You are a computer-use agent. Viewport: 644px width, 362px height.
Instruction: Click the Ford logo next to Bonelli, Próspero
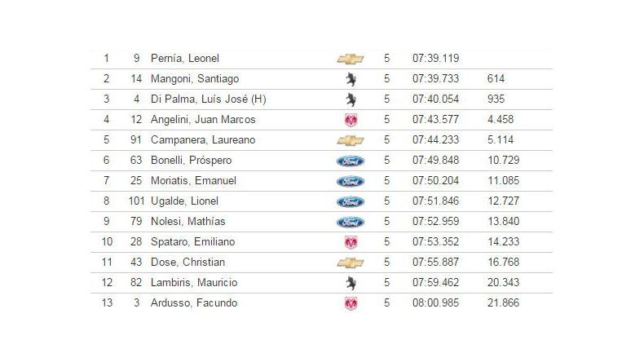(x=350, y=161)
